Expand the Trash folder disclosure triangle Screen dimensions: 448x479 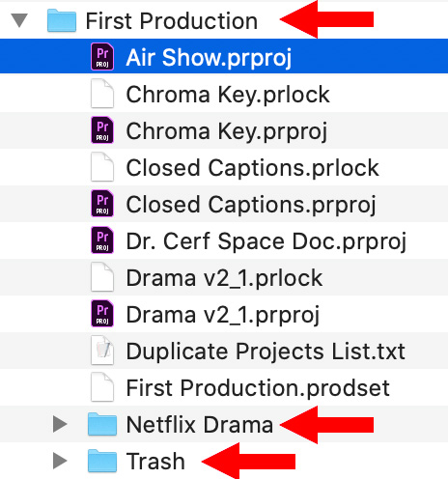click(x=60, y=461)
